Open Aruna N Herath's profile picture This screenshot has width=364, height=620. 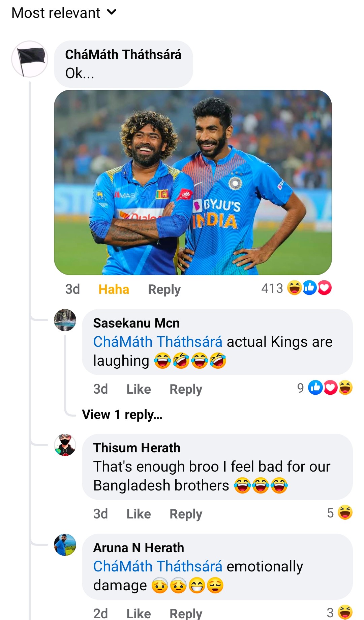point(65,545)
